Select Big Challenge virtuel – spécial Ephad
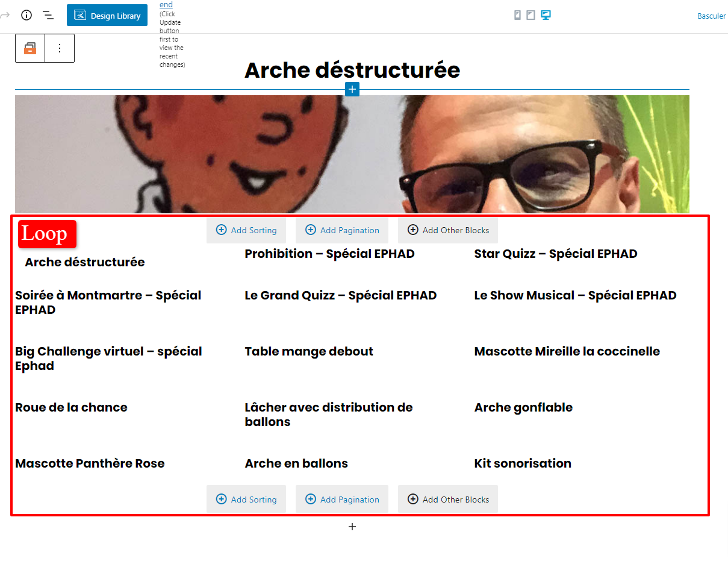Screen dimensions: 728x567 click(108, 359)
